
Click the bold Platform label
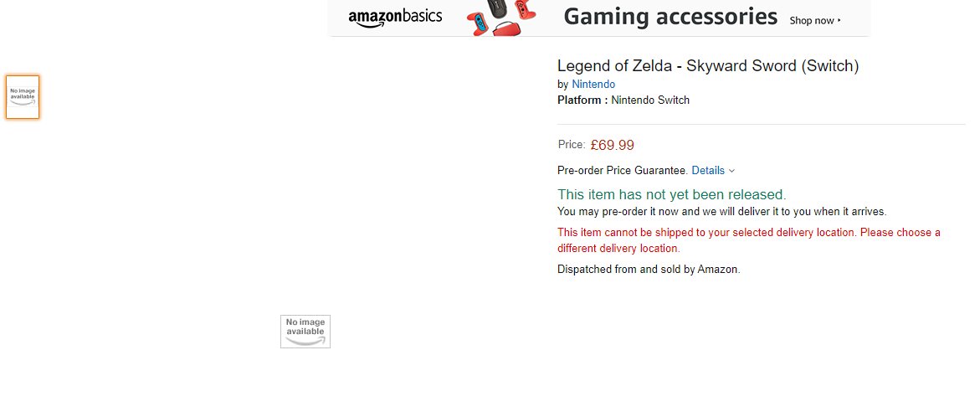point(582,100)
